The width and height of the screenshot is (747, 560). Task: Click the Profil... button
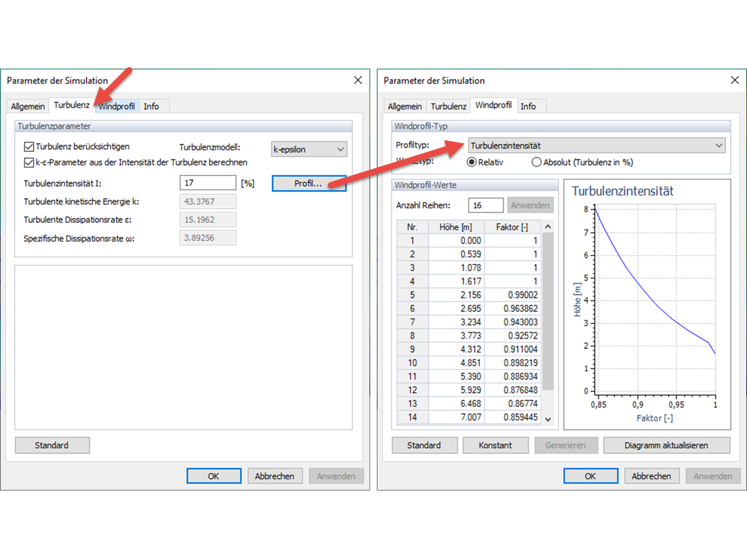[309, 183]
